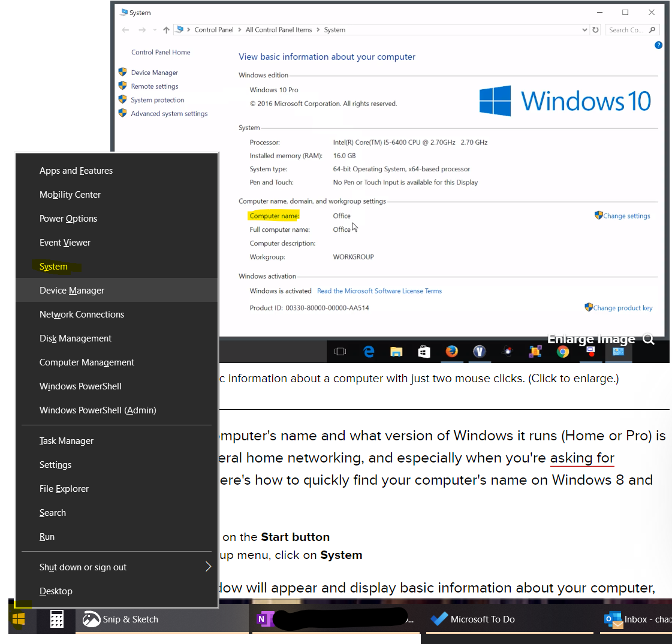Click the purple-orange squares taskbar icon
The width and height of the screenshot is (672, 644).
535,352
